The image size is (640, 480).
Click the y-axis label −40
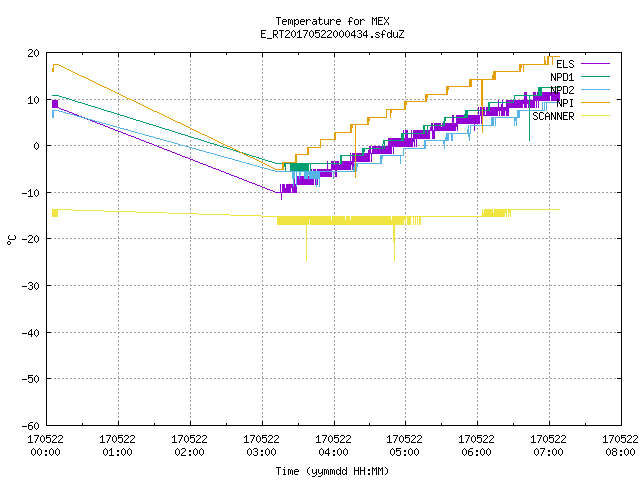coord(31,333)
